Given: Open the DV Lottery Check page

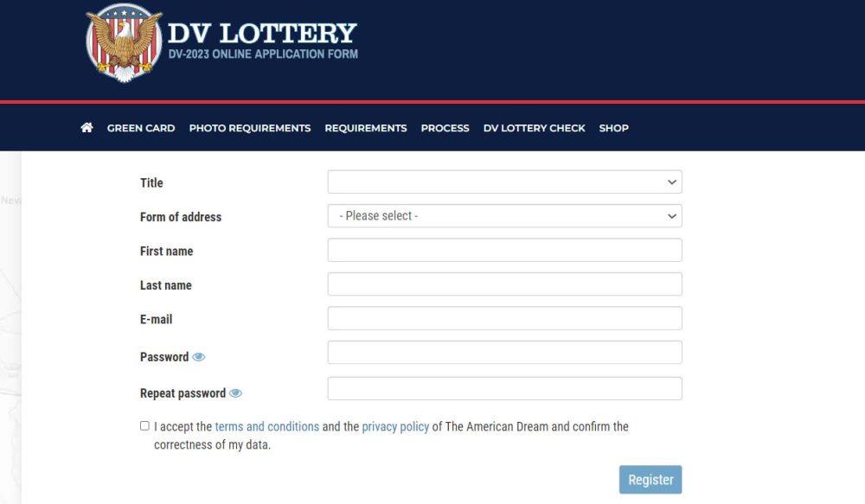Looking at the screenshot, I should (x=534, y=128).
